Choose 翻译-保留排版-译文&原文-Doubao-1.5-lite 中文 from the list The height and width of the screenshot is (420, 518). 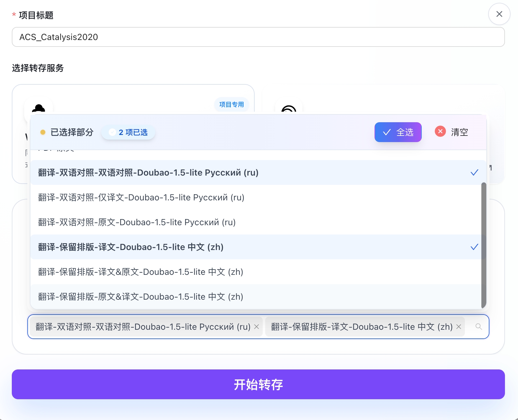tap(141, 272)
